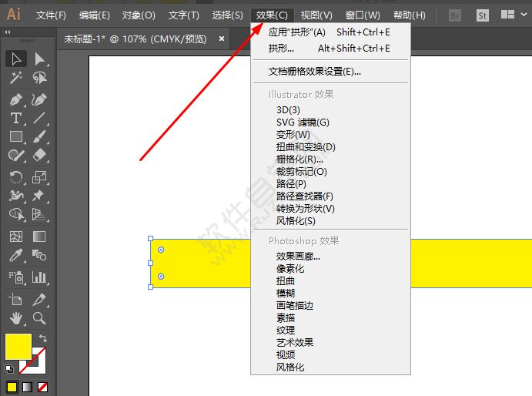Choose 应用"拱形"(A) menu entry
Screen dimensions: 532x396
330,32
